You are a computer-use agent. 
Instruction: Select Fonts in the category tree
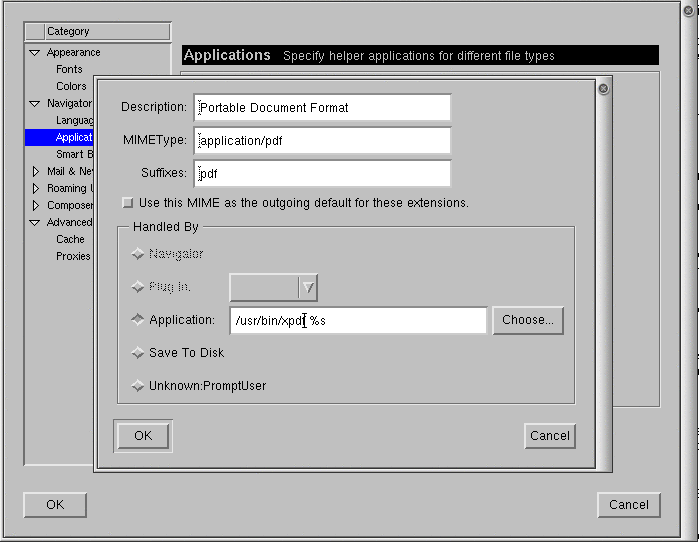69,69
